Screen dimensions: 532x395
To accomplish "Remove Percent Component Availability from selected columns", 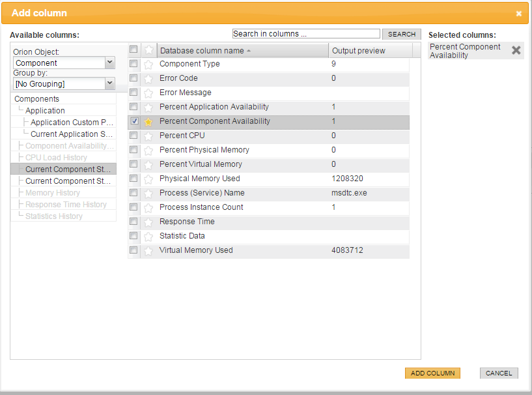I will tap(516, 50).
